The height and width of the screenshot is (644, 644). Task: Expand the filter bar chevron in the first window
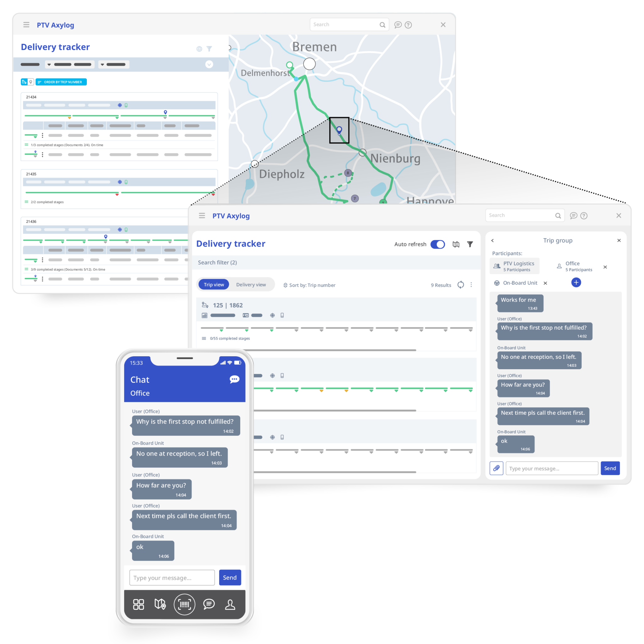[209, 64]
